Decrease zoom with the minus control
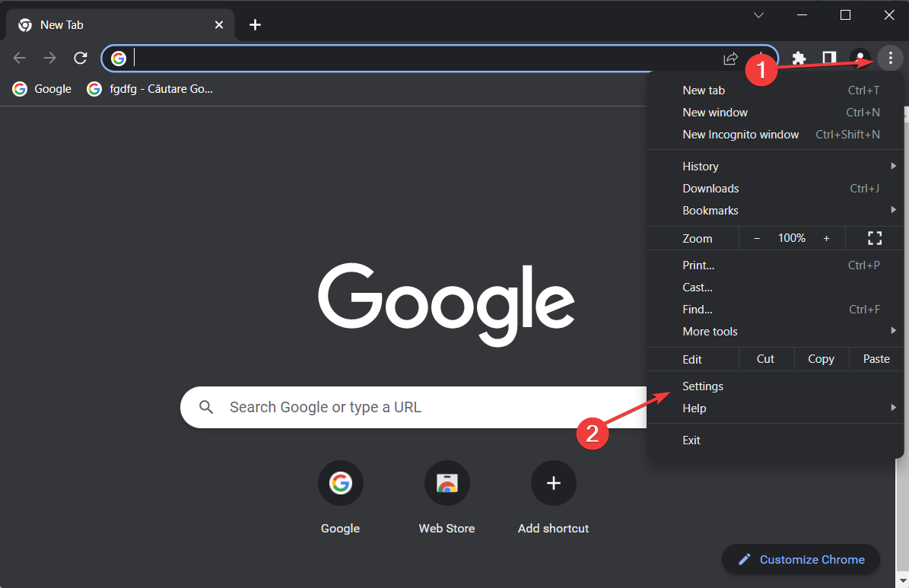This screenshot has height=588, width=909. point(756,237)
